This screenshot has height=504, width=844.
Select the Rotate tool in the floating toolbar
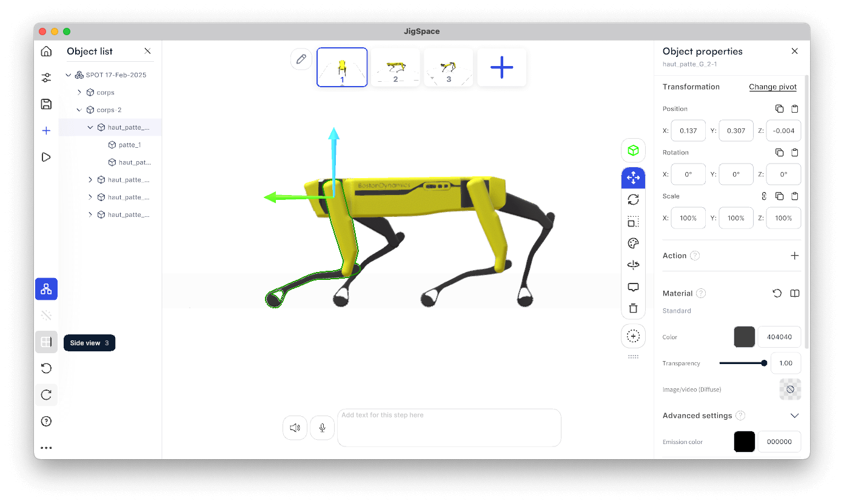tap(633, 199)
